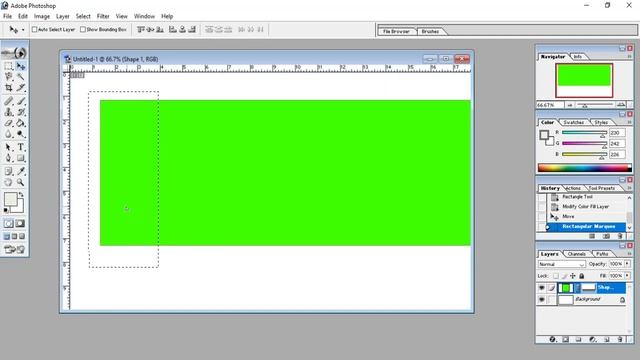Switch to the Swatches tab

click(x=573, y=122)
